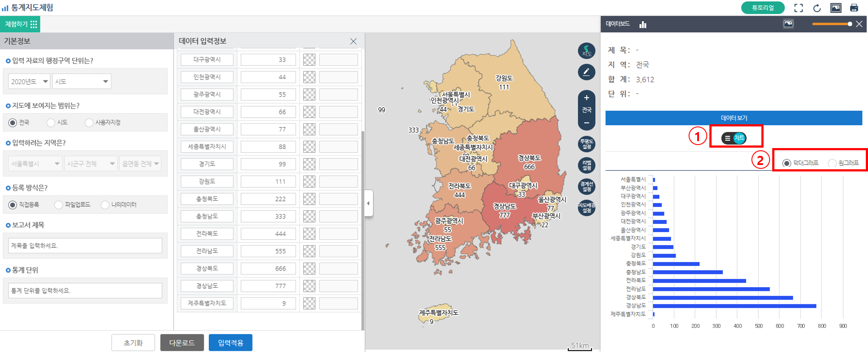The width and height of the screenshot is (868, 352).
Task: Open the 2020년도 year dropdown
Action: pyautogui.click(x=29, y=81)
